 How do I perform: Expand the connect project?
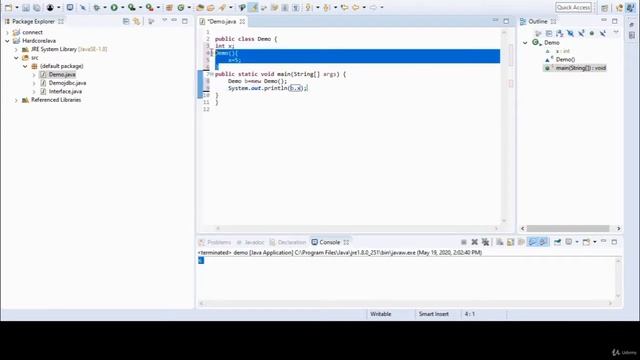[7, 32]
